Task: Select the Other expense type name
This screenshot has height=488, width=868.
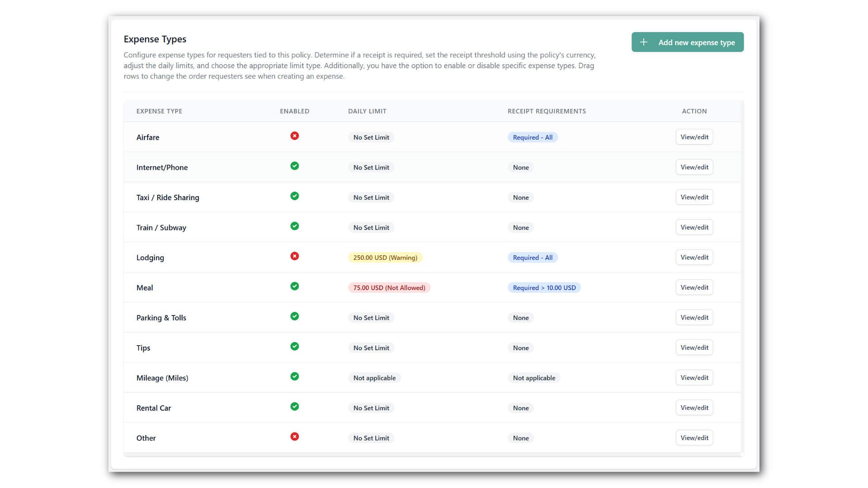Action: pos(146,438)
